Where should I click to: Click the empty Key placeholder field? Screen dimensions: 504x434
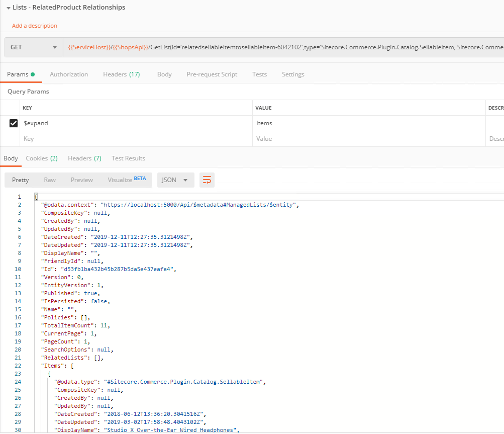tap(136, 139)
